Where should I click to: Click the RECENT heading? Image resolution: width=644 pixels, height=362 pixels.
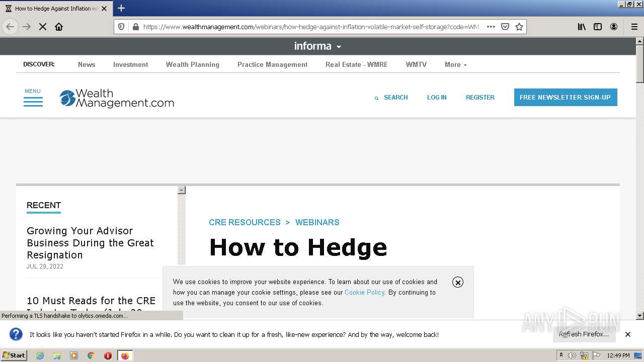pyautogui.click(x=44, y=205)
